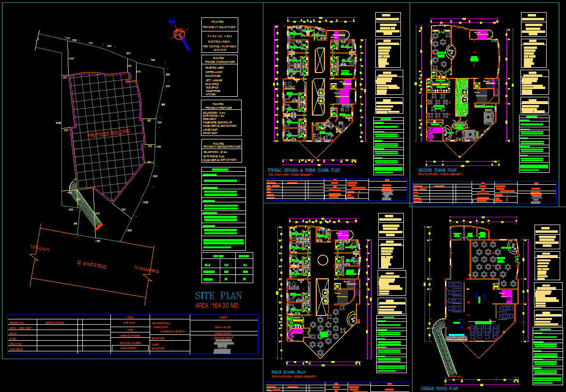The height and width of the screenshot is (392, 566).
Task: Click the 'CELLAR FLOOR PLAN' title
Action: tap(440, 388)
